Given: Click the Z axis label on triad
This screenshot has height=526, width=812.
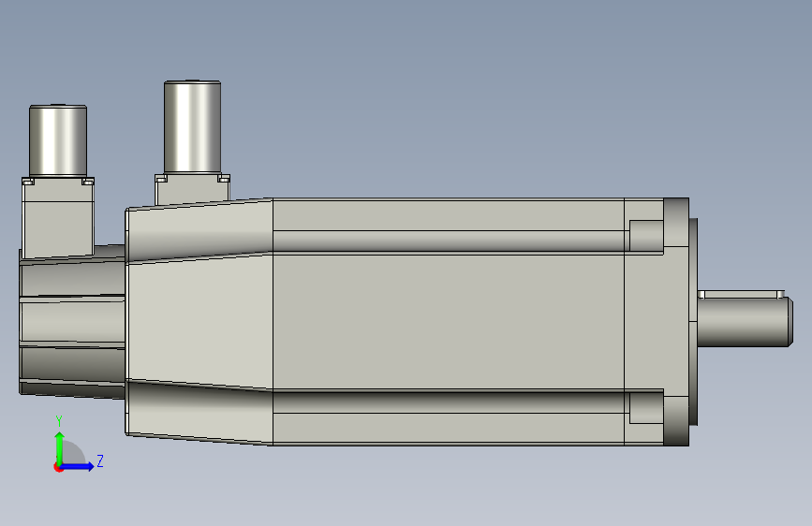Looking at the screenshot, I should click(x=100, y=460).
